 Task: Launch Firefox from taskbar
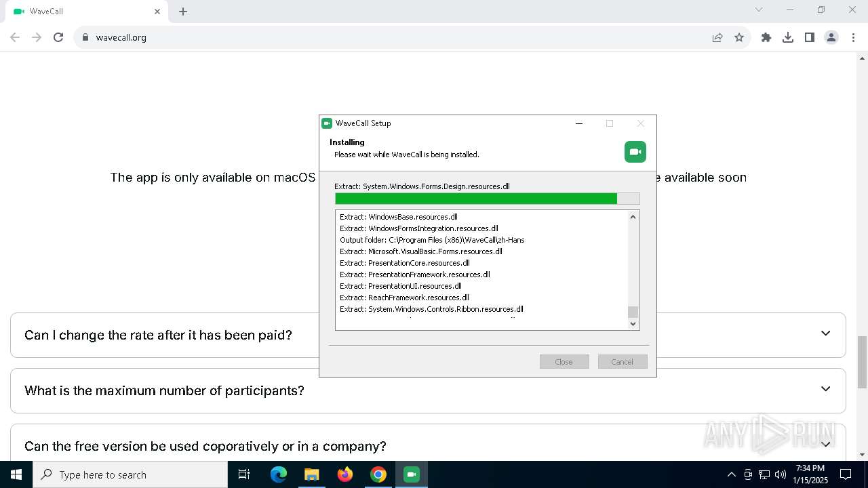(x=345, y=474)
